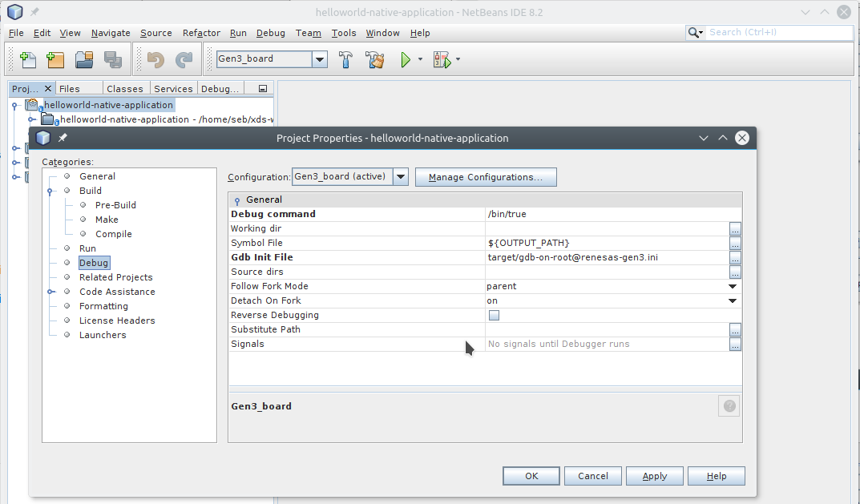Browse Source dirs with ellipsis button
Image resolution: width=860 pixels, height=504 pixels.
[x=735, y=272]
